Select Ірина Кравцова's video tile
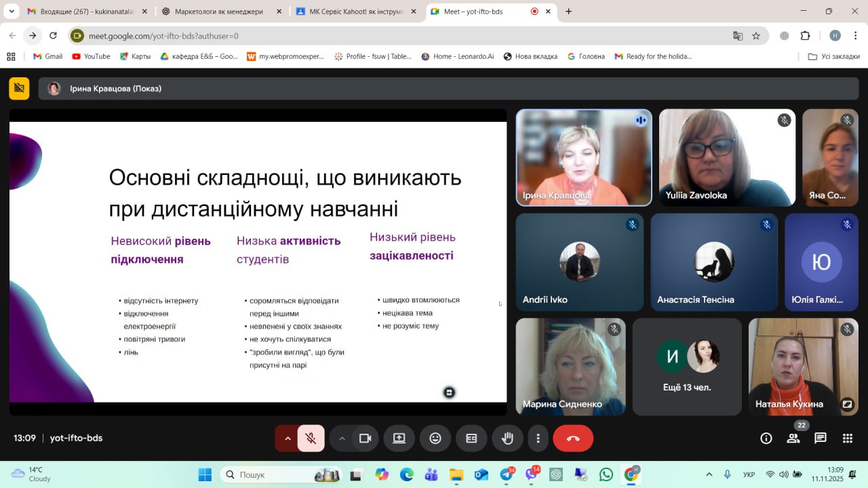This screenshot has width=868, height=488. click(584, 157)
